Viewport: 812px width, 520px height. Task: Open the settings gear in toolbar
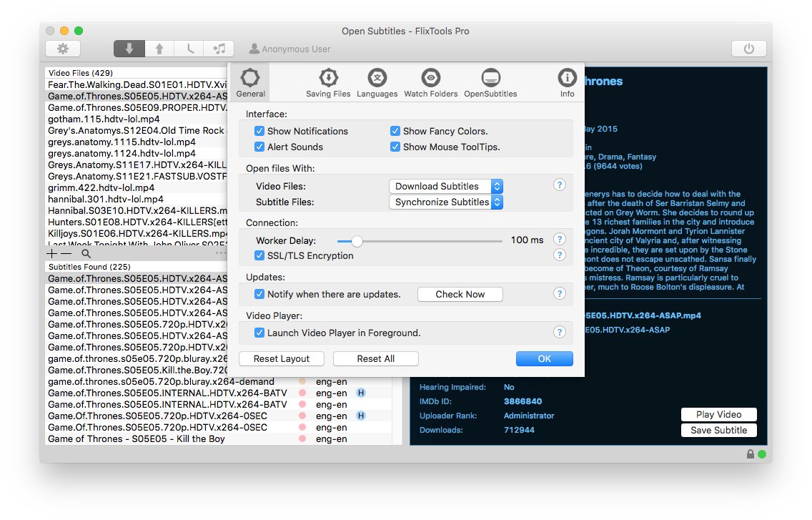[x=63, y=49]
